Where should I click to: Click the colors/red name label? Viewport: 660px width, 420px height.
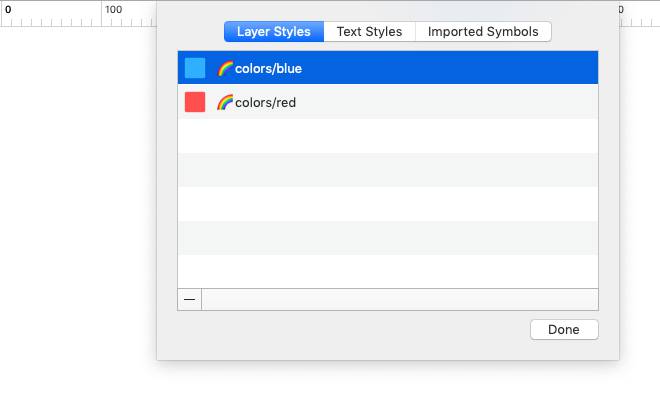click(x=265, y=102)
